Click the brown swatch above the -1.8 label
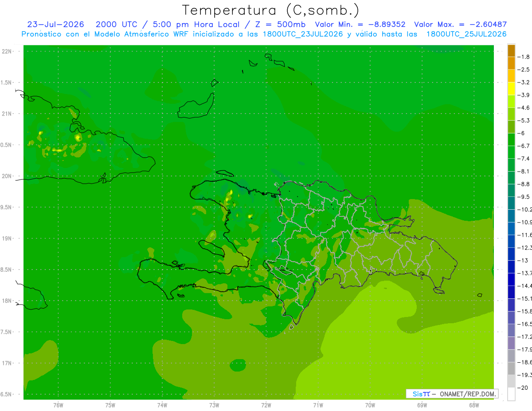The height and width of the screenshot is (411, 532). pos(511,51)
